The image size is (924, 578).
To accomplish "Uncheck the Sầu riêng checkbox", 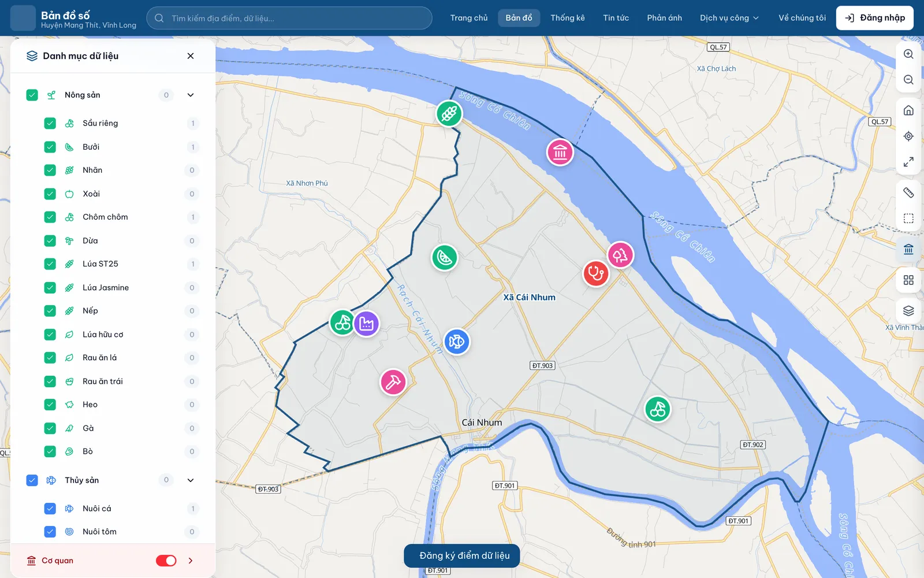I will pyautogui.click(x=50, y=123).
